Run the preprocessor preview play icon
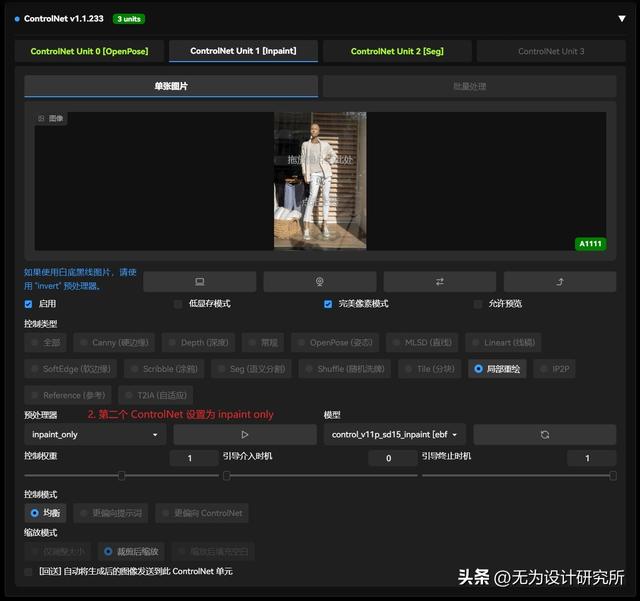 [x=245, y=435]
